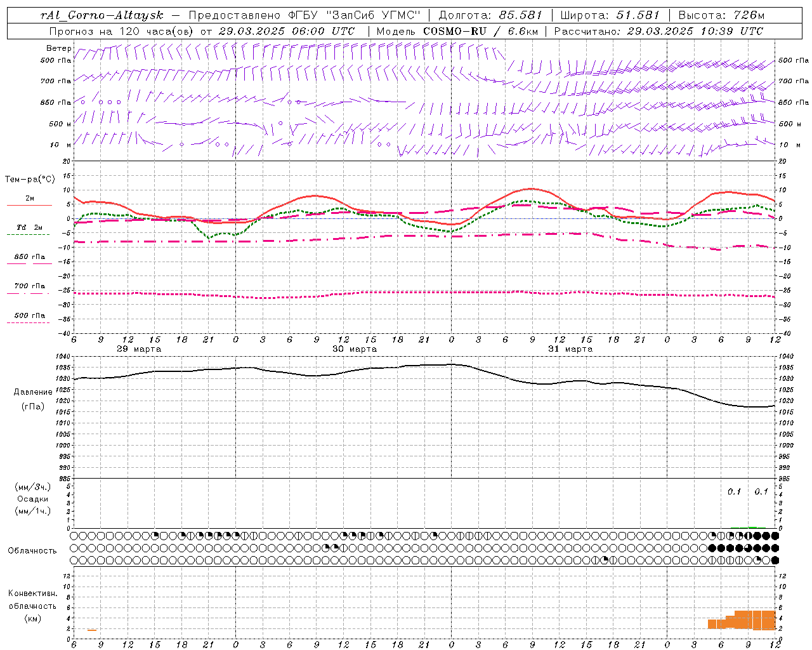This screenshot has height=650, width=812.
Task: Click the latitude value Широта: 51.581
Action: [610, 15]
